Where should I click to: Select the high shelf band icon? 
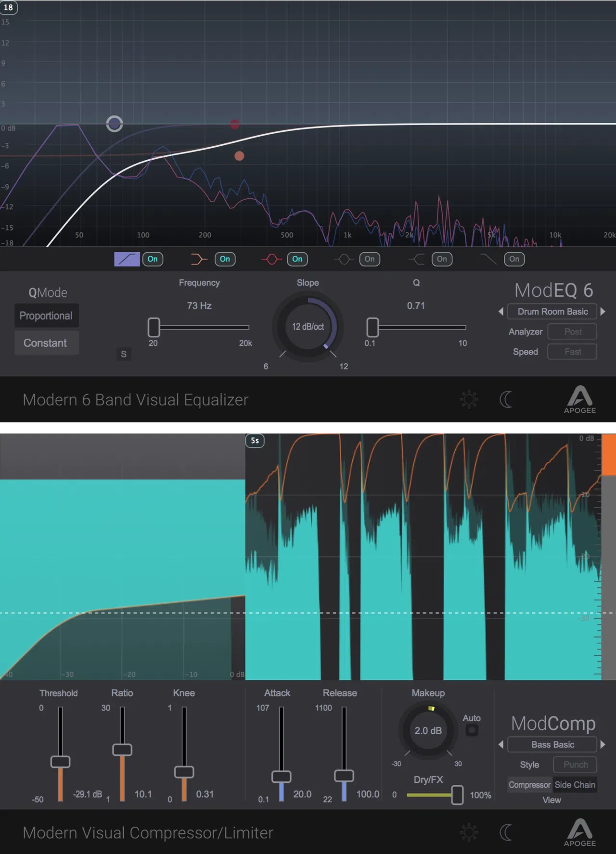coord(416,259)
